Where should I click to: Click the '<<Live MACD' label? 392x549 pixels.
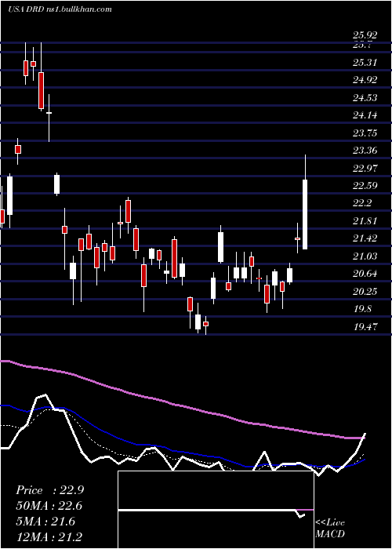coord(330,528)
